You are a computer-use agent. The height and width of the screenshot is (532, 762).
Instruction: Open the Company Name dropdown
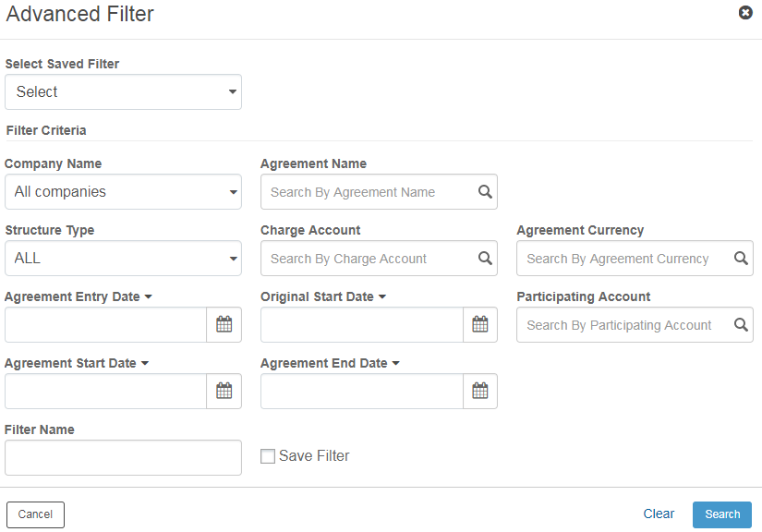coord(123,191)
